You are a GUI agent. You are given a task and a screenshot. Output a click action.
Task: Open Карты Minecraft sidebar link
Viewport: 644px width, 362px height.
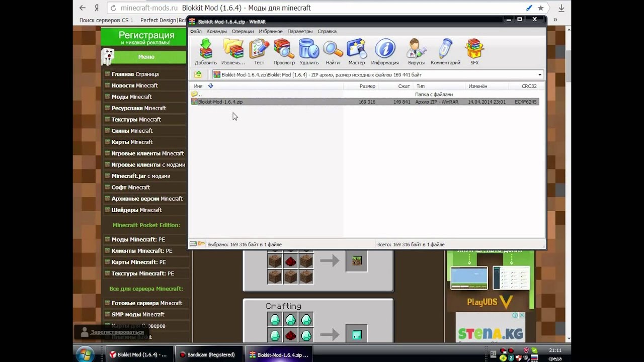[132, 142]
